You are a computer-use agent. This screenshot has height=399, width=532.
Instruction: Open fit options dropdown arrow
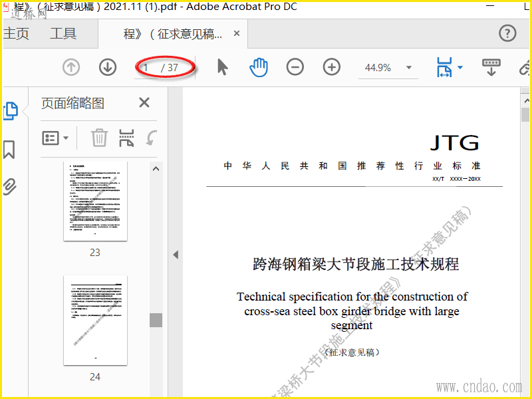point(460,67)
